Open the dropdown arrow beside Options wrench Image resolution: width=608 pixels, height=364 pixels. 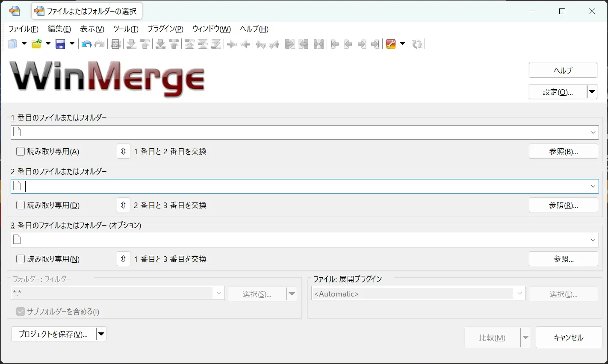(402, 44)
